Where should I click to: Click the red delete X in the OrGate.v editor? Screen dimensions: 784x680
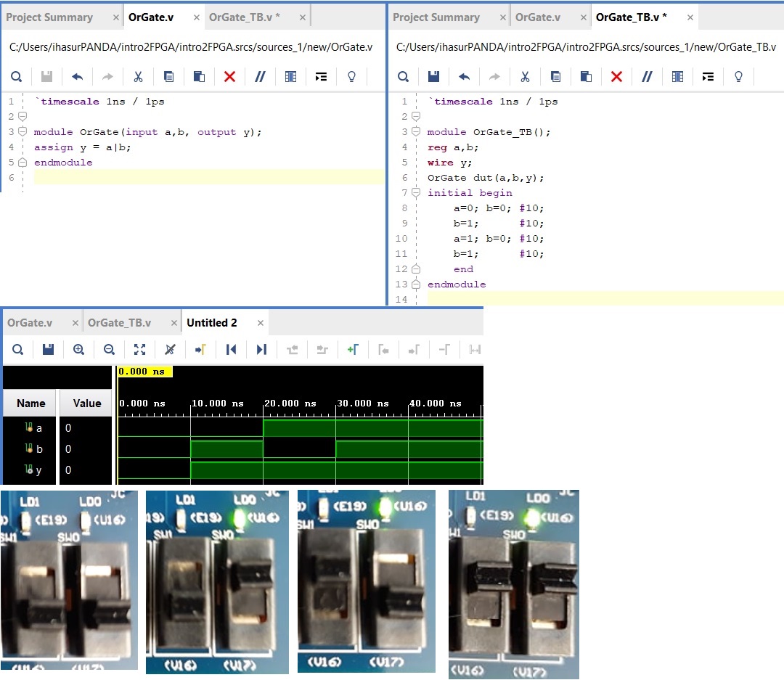pyautogui.click(x=230, y=76)
